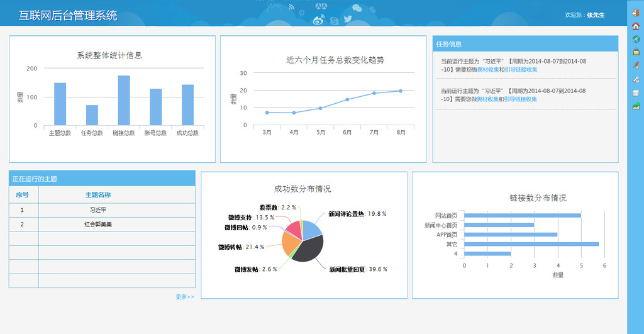Select the topic row 习近平
Screen dimensions: 644x334
coord(102,210)
